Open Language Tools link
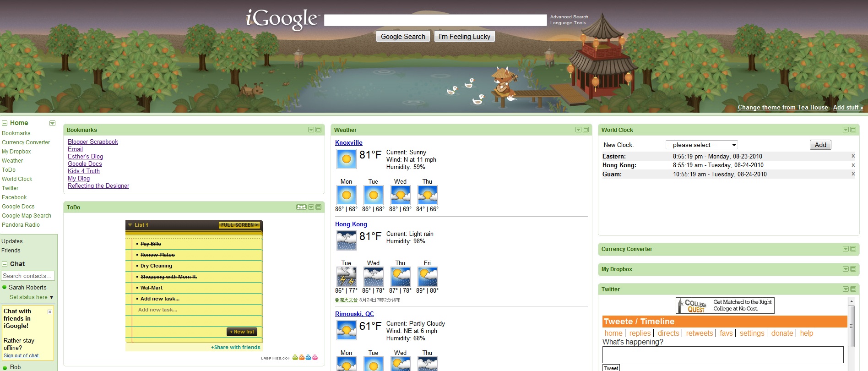The image size is (868, 371). point(568,23)
